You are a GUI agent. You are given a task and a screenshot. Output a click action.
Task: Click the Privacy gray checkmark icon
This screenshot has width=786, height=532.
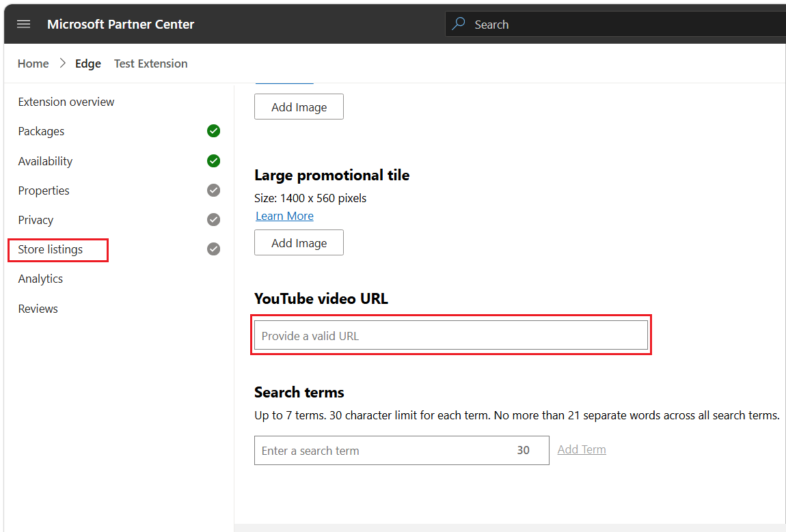point(213,219)
